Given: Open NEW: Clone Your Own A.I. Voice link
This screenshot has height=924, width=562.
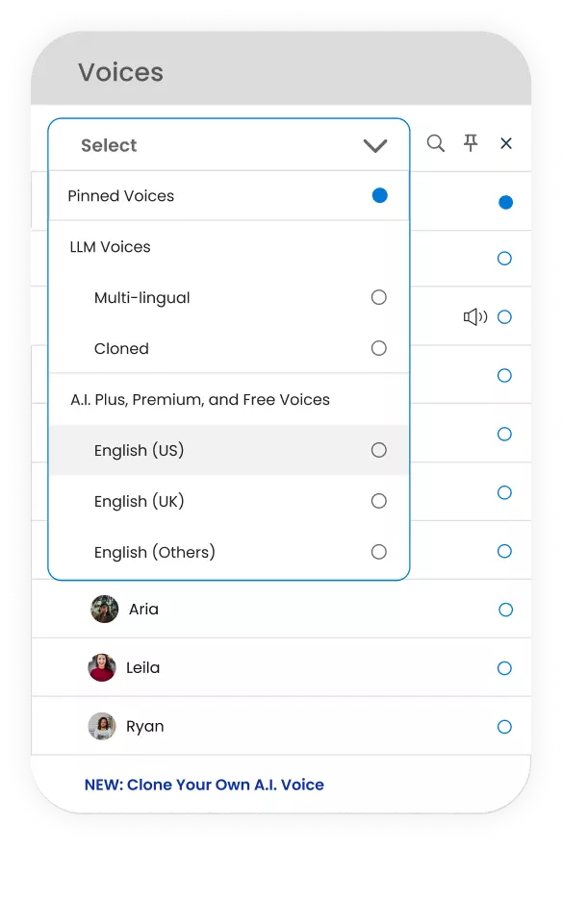Looking at the screenshot, I should (x=204, y=785).
